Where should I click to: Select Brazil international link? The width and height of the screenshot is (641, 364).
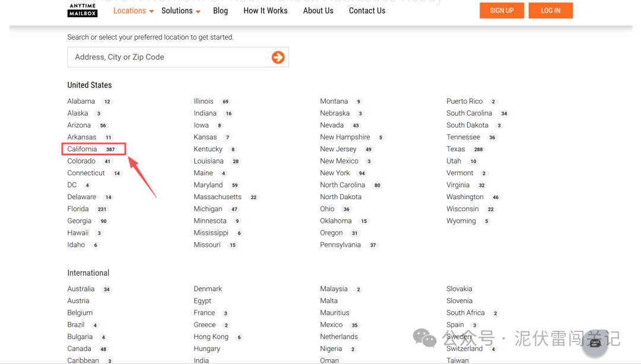click(76, 325)
